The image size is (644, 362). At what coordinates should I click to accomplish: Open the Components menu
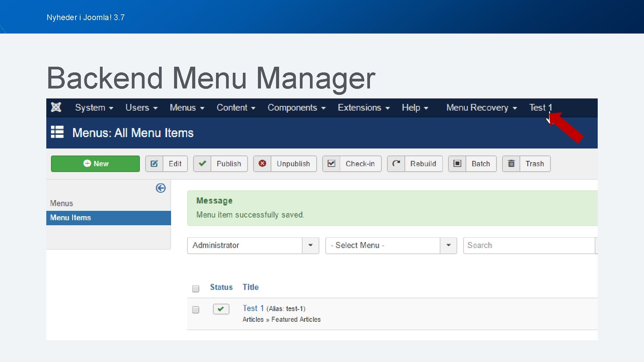(x=297, y=108)
